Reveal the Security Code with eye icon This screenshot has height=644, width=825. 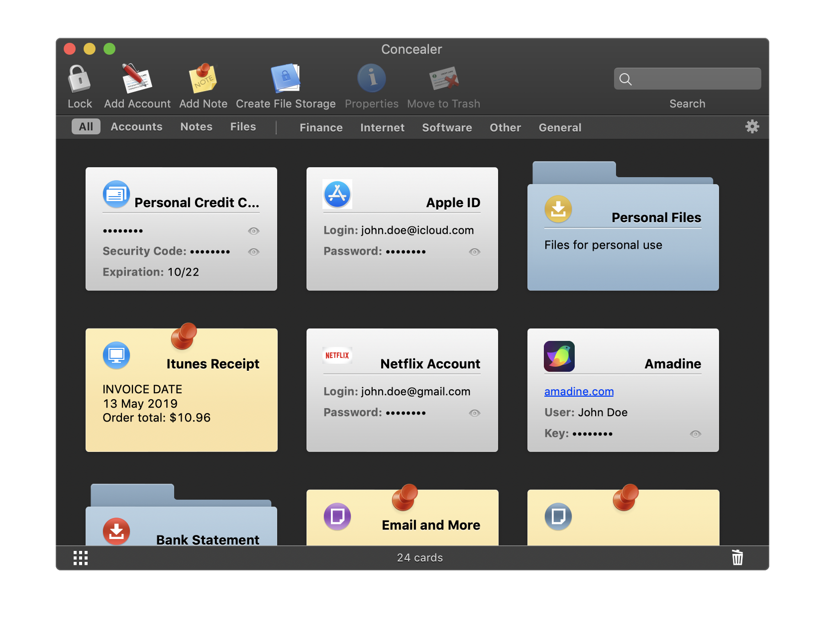pyautogui.click(x=254, y=252)
